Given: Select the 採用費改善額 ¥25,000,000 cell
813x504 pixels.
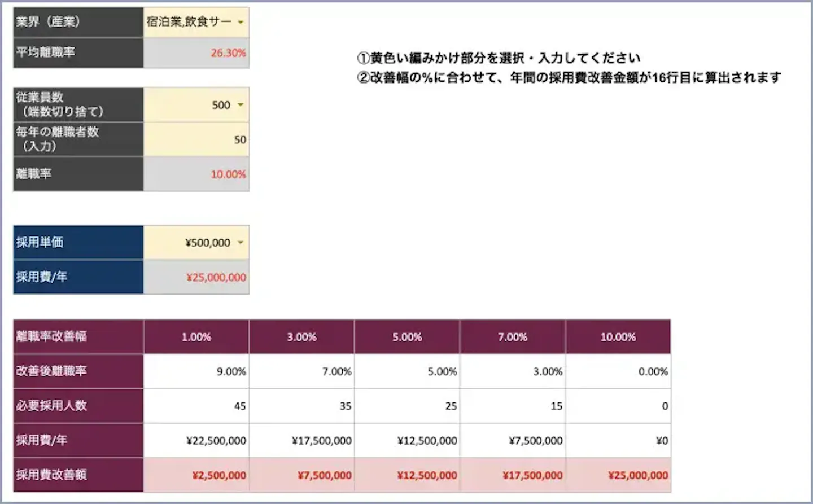Looking at the screenshot, I should [618, 475].
